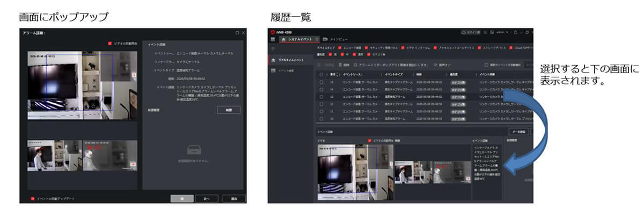Click the video preview in event details

(355, 173)
